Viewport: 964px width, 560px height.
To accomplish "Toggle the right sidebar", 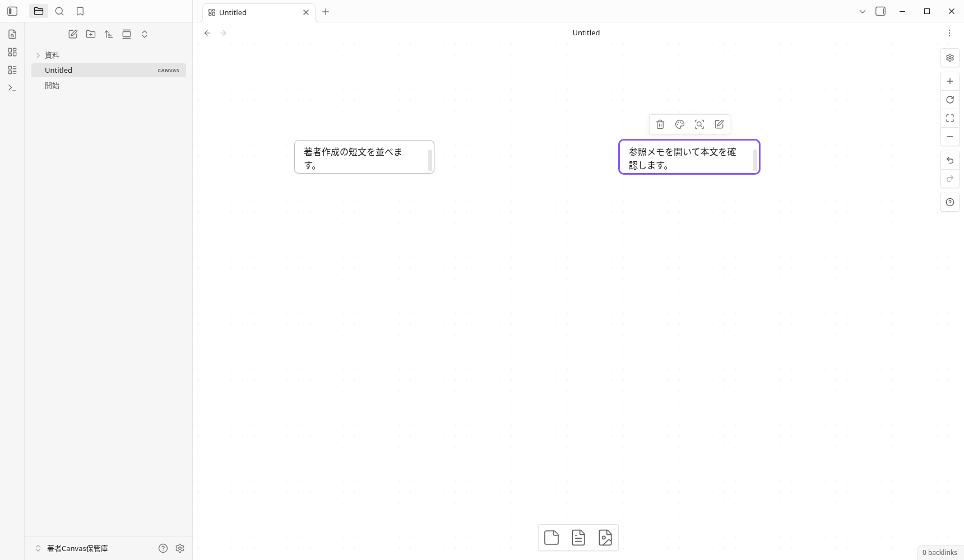I will point(880,11).
